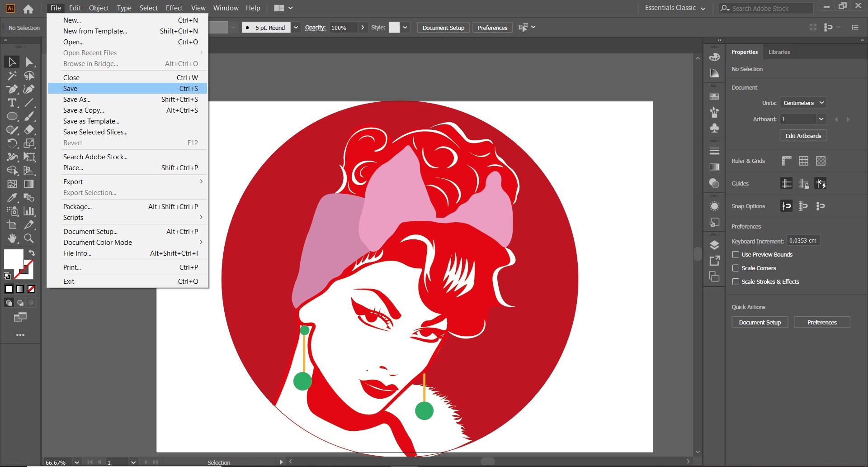The height and width of the screenshot is (467, 868).
Task: Open the Effect menu
Action: click(175, 8)
